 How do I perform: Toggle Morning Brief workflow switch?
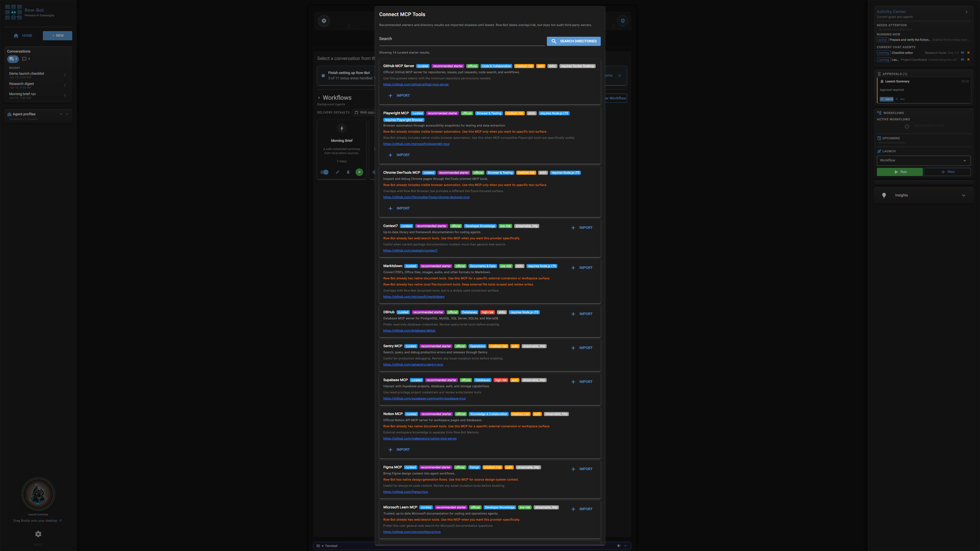[x=325, y=172]
